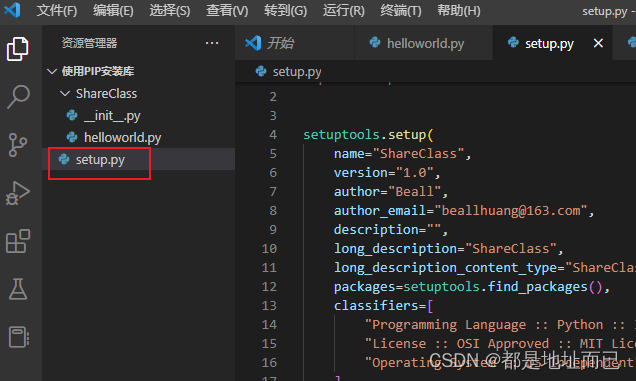This screenshot has width=636, height=381.
Task: Open the explorer more actions ellipsis
Action: click(x=212, y=43)
